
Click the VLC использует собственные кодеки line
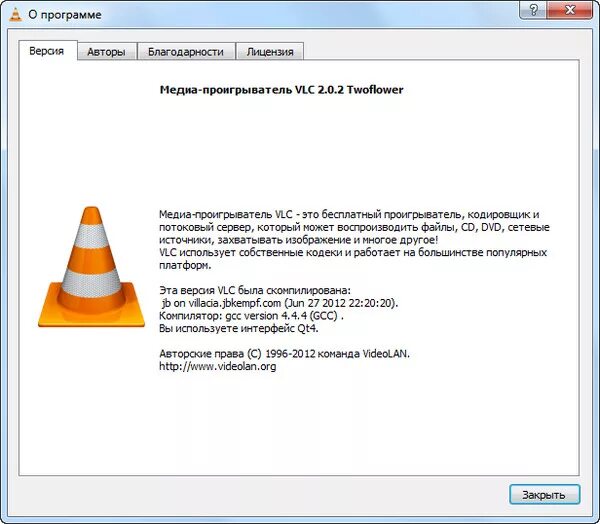[x=353, y=253]
